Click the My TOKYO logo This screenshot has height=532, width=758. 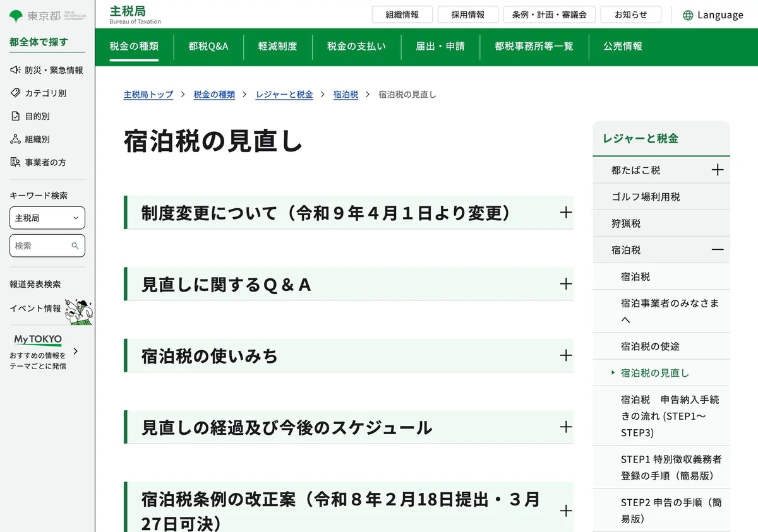coord(38,340)
